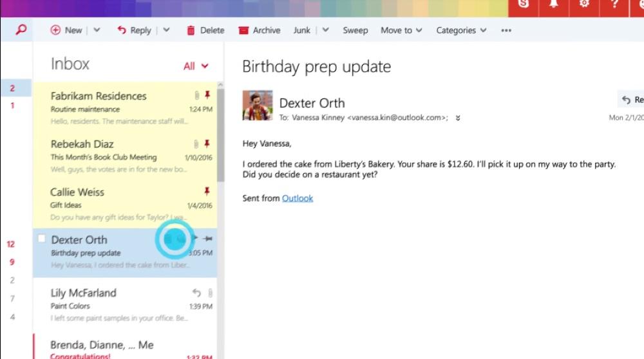Image resolution: width=644 pixels, height=359 pixels.
Task: Open help with the question mark icon
Action: pos(614,4)
